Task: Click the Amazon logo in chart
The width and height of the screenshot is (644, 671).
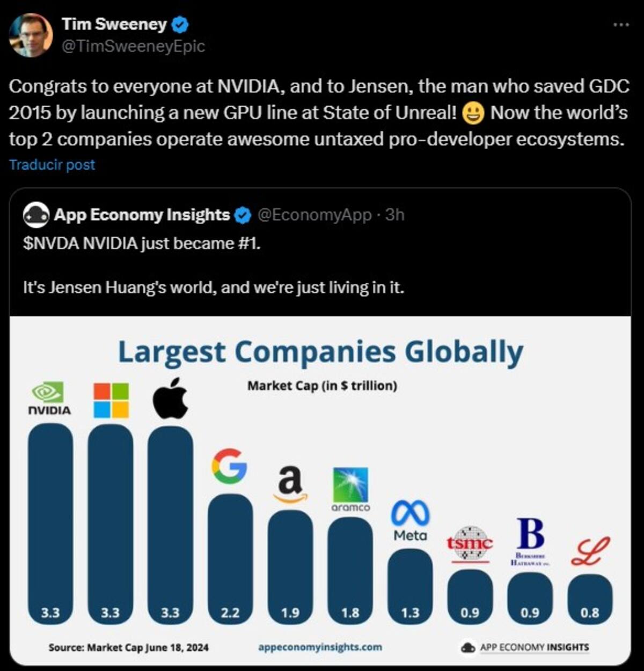Action: pyautogui.click(x=290, y=484)
